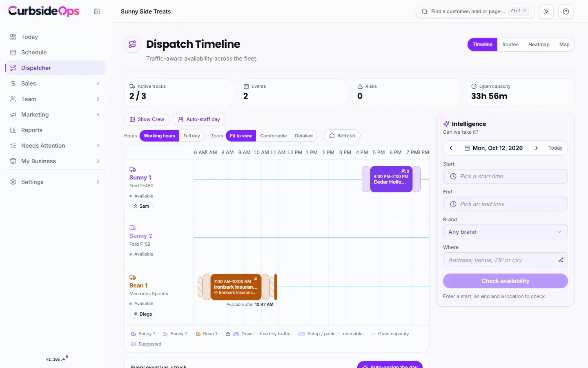Screen dimensions: 588x368
Task: Click the Pick a start time field
Action: (x=506, y=176)
